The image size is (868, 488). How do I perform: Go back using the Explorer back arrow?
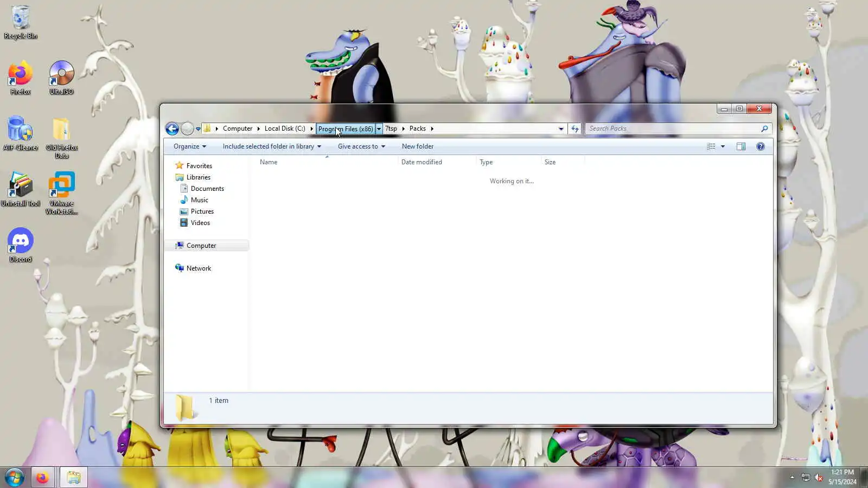172,129
